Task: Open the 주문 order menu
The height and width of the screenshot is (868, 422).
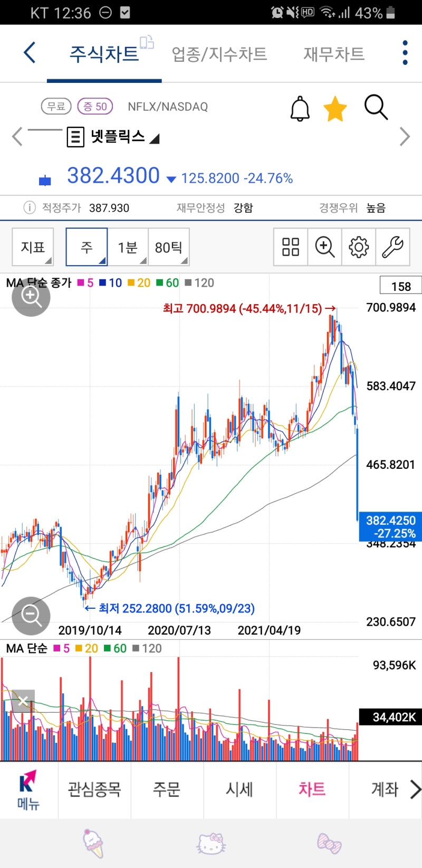Action: click(167, 789)
